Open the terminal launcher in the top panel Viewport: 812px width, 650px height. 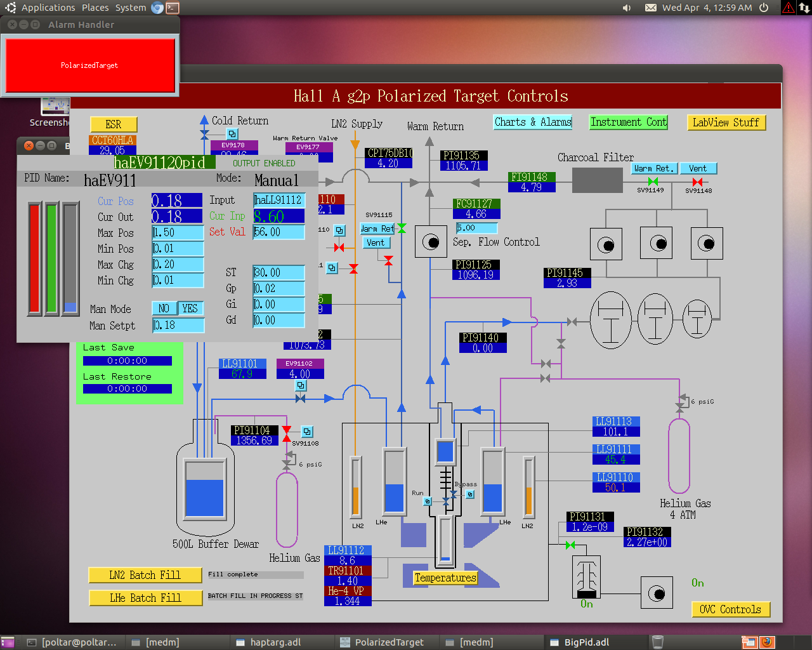[x=173, y=8]
